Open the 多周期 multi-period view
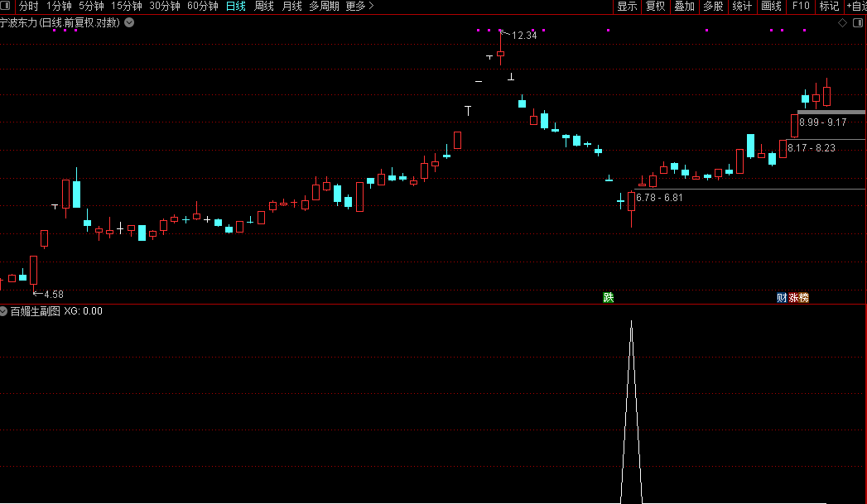This screenshot has width=867, height=504. pyautogui.click(x=324, y=6)
